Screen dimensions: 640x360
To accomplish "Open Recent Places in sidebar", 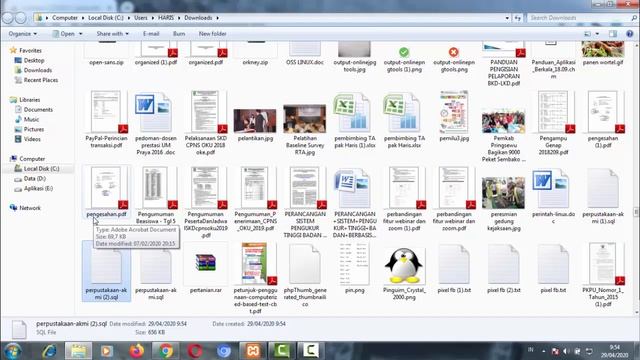I will click(x=41, y=80).
